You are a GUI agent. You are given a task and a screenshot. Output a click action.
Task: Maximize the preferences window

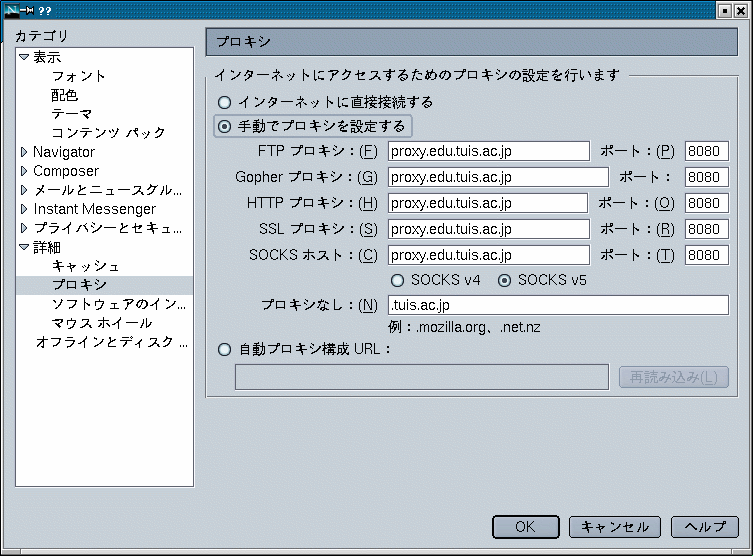point(725,11)
